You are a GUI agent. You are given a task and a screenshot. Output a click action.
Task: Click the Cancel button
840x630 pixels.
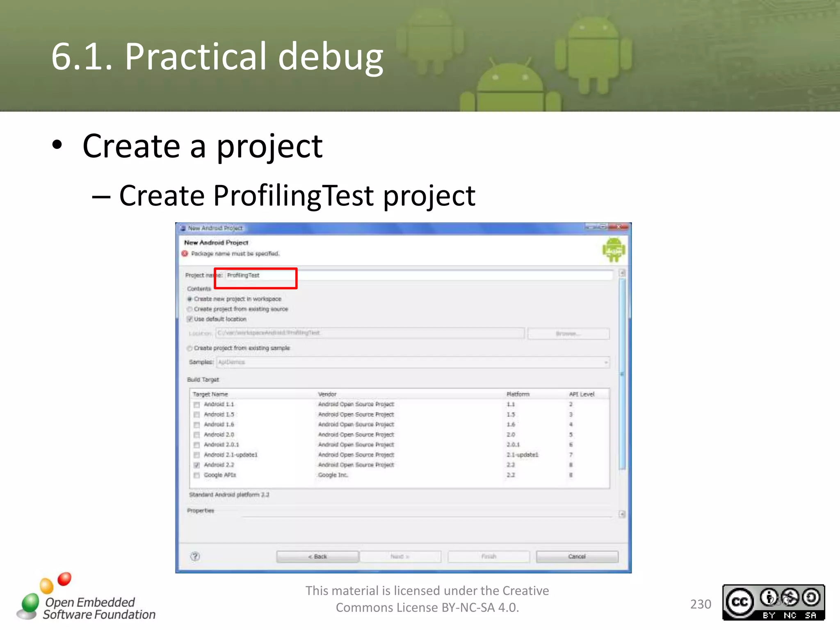click(577, 557)
